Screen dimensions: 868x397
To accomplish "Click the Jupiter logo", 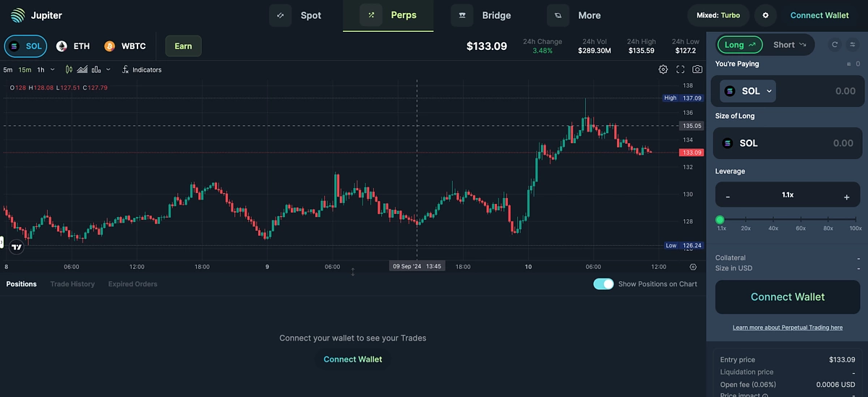I will pyautogui.click(x=36, y=14).
